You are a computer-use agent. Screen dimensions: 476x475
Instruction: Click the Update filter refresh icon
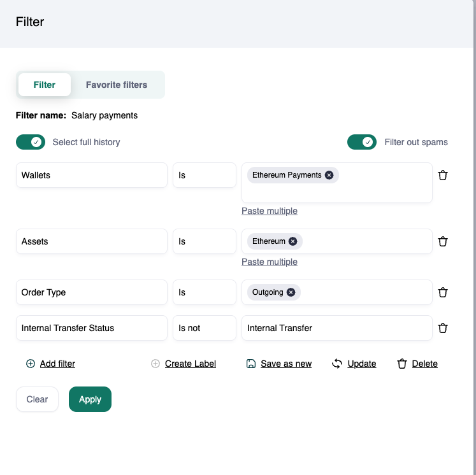point(337,364)
